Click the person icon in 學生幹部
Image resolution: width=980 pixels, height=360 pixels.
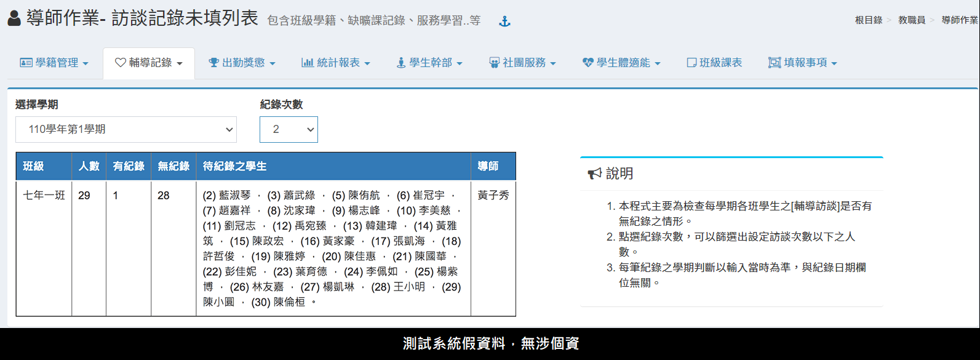401,63
